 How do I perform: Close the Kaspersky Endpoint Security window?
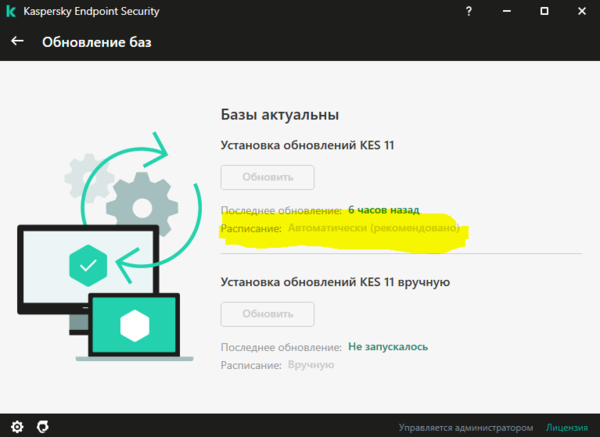tap(582, 11)
